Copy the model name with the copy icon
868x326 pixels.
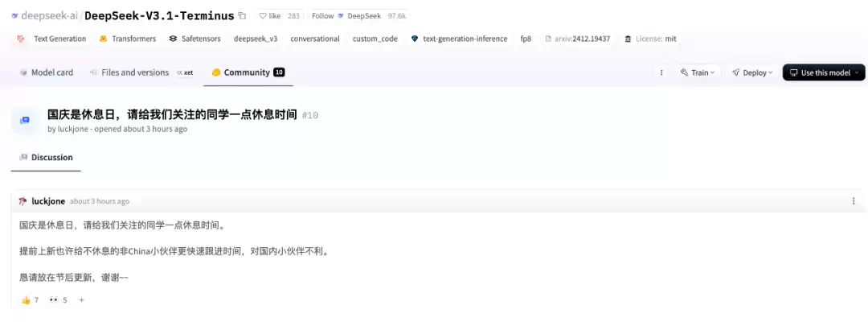(242, 15)
